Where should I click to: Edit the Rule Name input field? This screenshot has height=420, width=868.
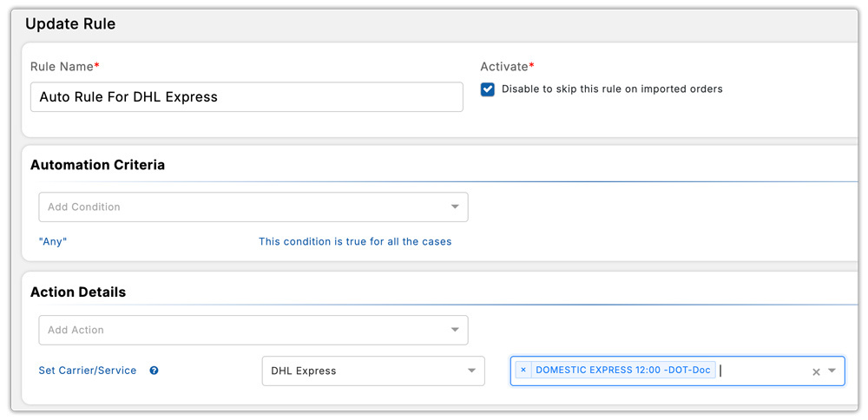click(x=247, y=97)
